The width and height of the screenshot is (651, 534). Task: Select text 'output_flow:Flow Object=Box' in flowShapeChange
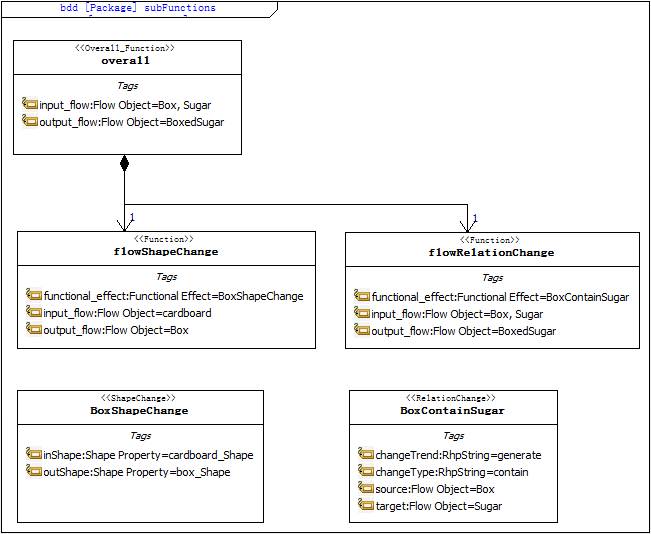(x=116, y=330)
